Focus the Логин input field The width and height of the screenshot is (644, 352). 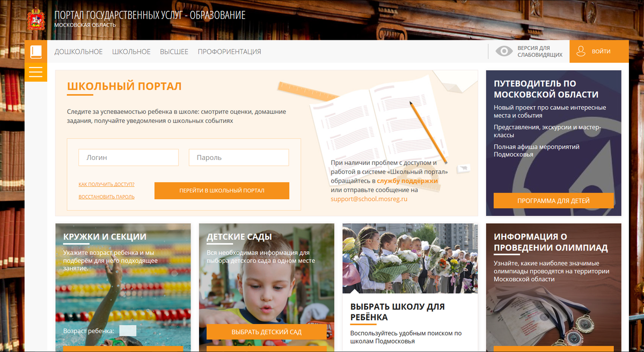coord(128,158)
